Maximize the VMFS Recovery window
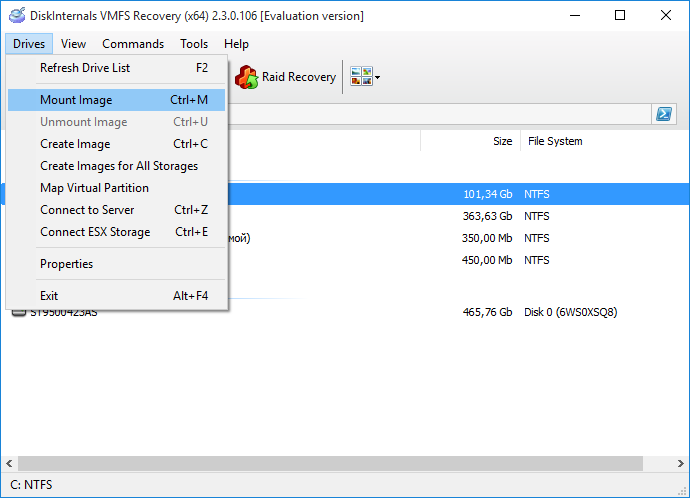 pos(620,15)
